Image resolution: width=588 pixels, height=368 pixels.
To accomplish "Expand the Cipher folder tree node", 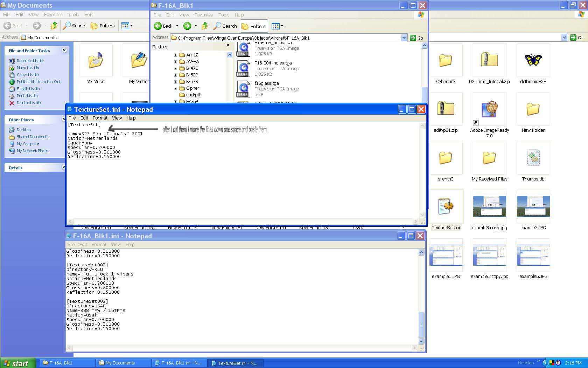I will [x=175, y=88].
